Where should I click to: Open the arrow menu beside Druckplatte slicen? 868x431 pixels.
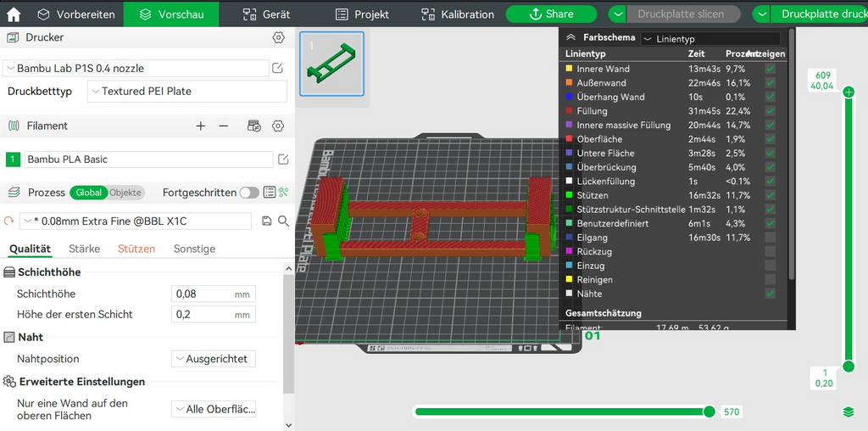[618, 14]
